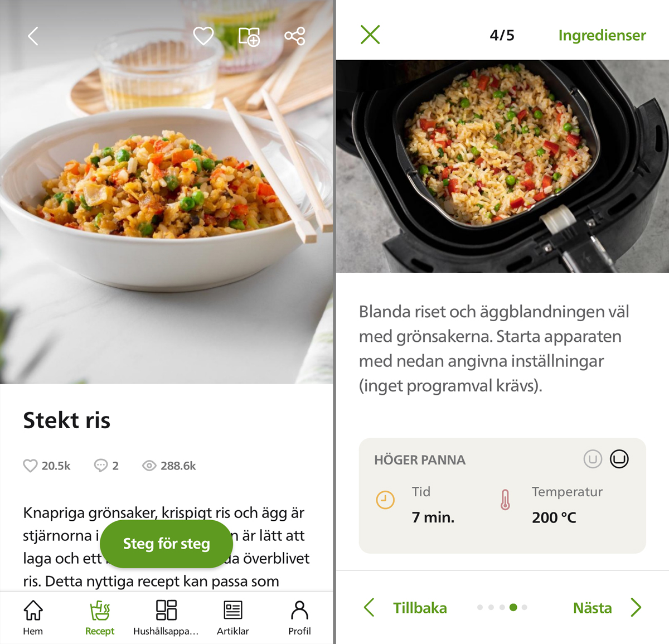
Task: Share the Stekt ris recipe
Action: (295, 36)
